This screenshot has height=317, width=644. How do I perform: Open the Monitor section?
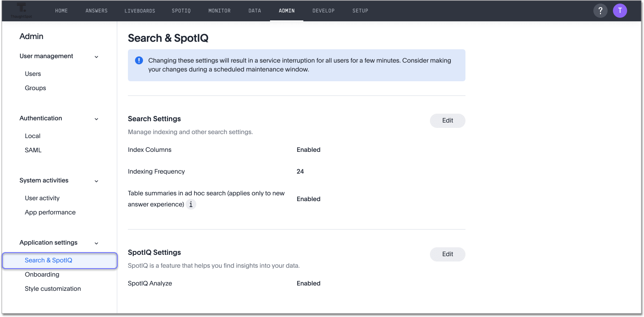[x=219, y=10]
